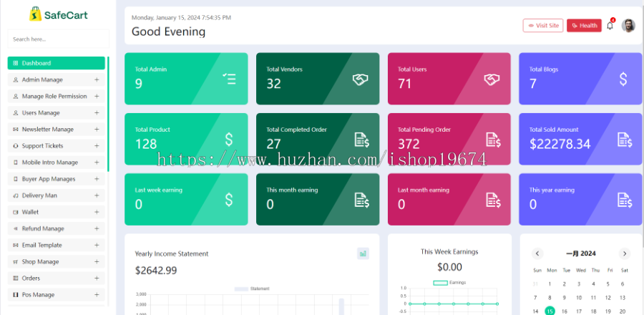Viewport: 644px width, 315px height.
Task: Expand the Users Manage plus
Action: point(97,112)
